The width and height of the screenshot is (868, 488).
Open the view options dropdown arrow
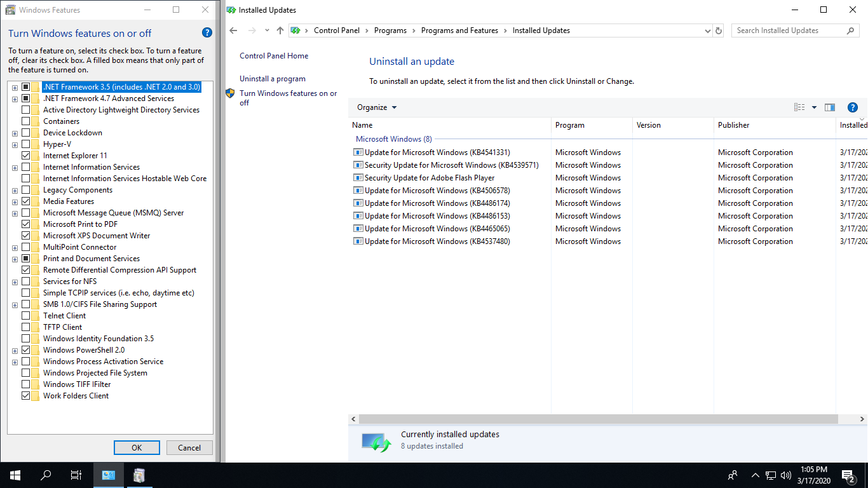[x=814, y=107]
